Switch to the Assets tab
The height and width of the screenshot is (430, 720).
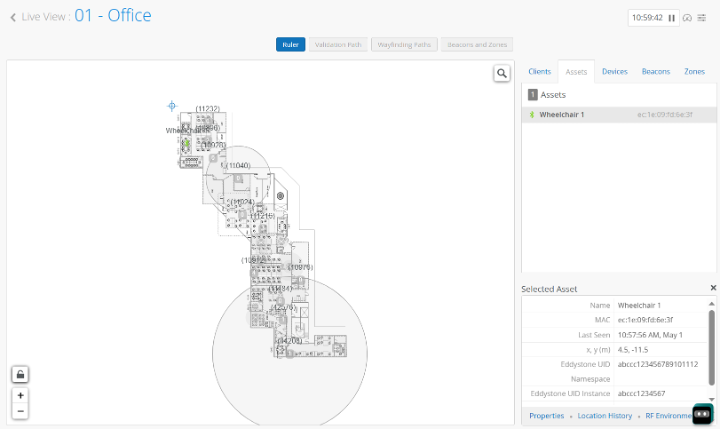click(x=576, y=72)
